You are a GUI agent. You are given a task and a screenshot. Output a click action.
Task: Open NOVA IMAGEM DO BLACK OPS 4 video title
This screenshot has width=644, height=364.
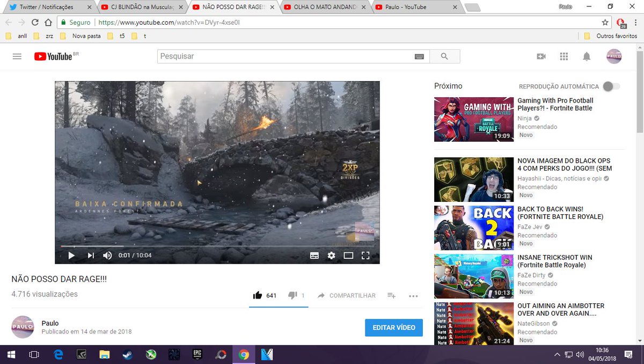pos(563,165)
